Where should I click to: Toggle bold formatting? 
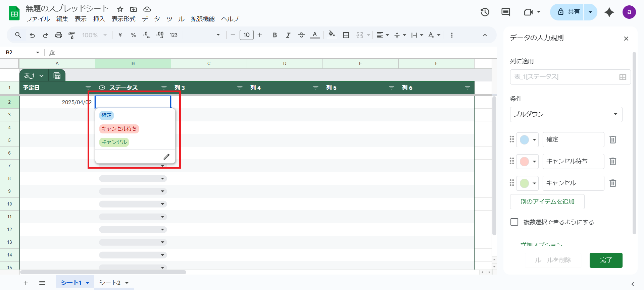coord(275,35)
